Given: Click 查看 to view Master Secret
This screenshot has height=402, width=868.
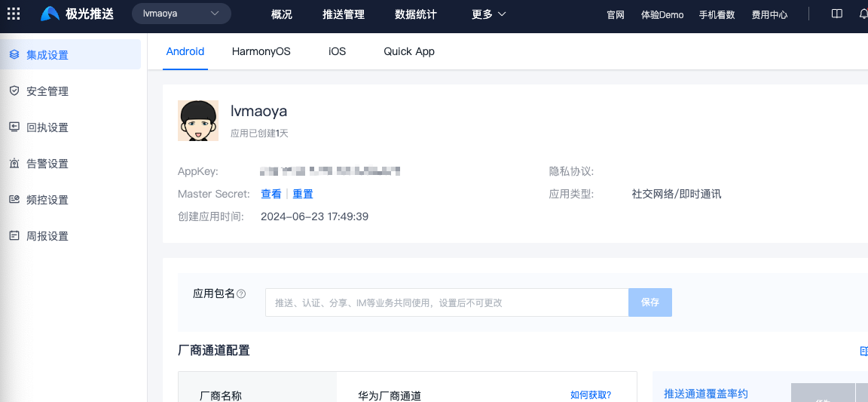Looking at the screenshot, I should point(270,194).
